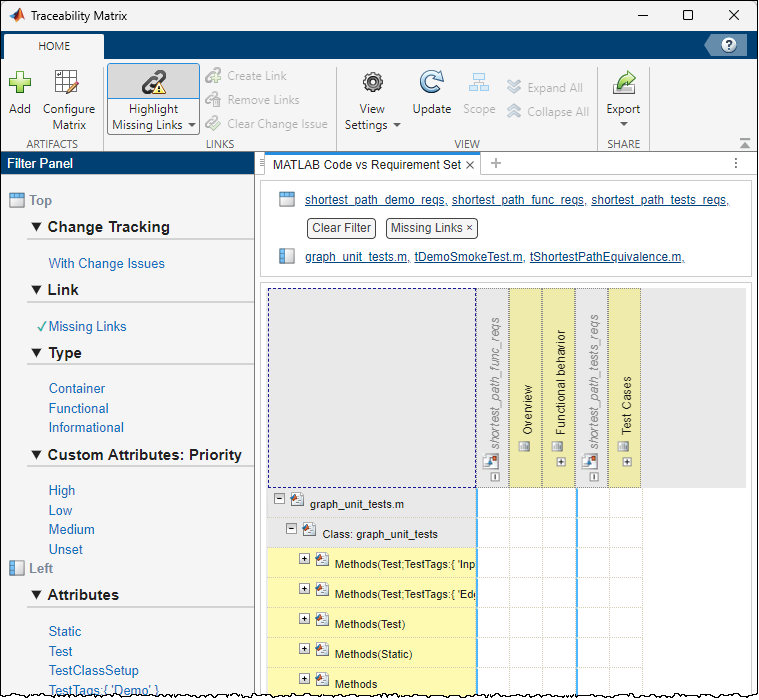Add a new matrix tab with plus
759x700 pixels.
(x=496, y=164)
